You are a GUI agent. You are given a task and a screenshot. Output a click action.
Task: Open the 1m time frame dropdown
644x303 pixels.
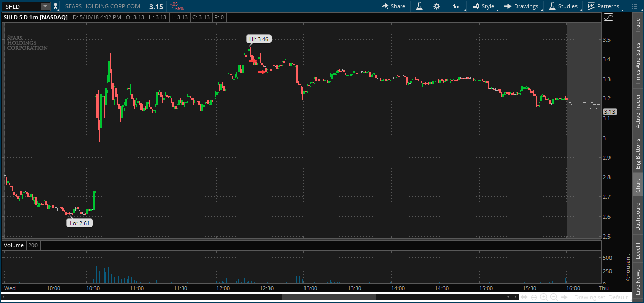456,6
